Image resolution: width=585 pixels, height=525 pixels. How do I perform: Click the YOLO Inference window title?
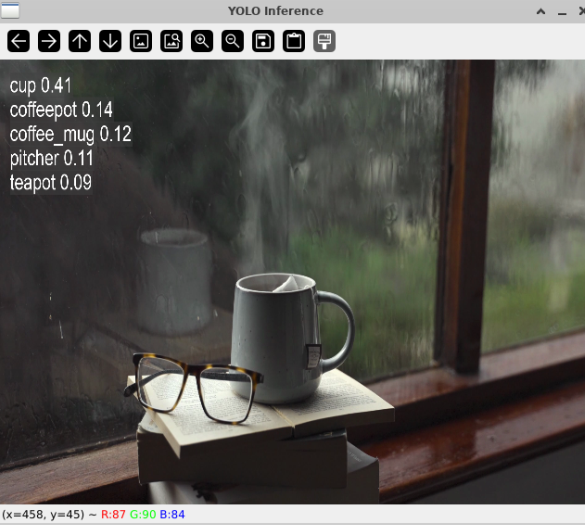[276, 11]
